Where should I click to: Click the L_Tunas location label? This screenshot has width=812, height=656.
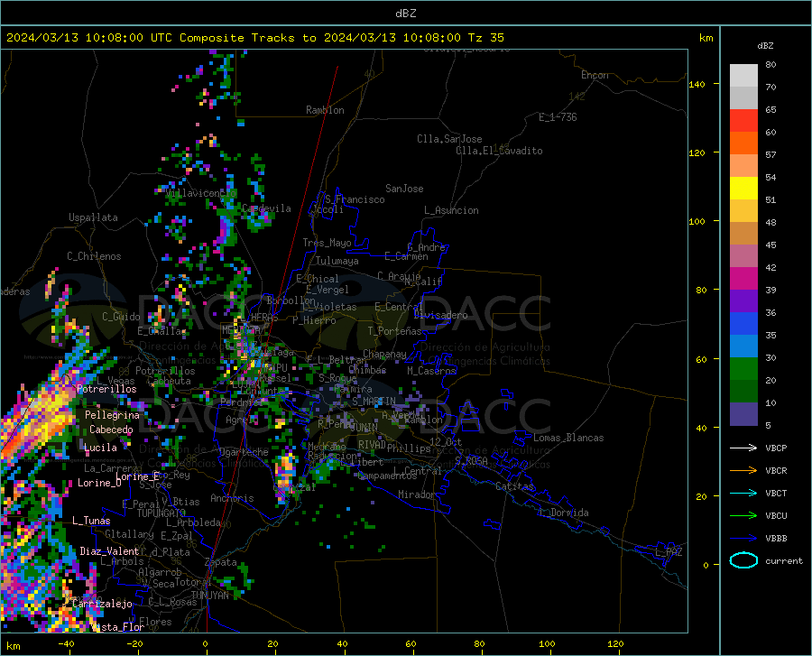coord(91,521)
